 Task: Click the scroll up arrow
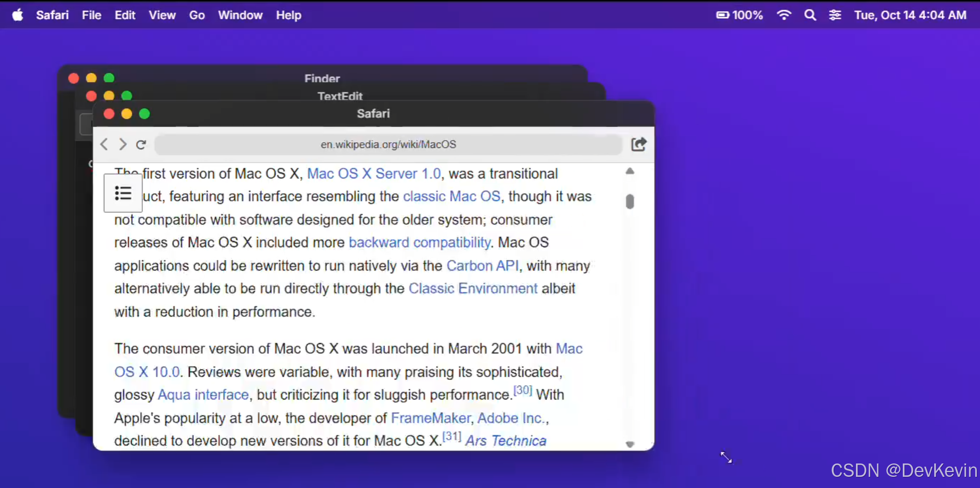[630, 171]
